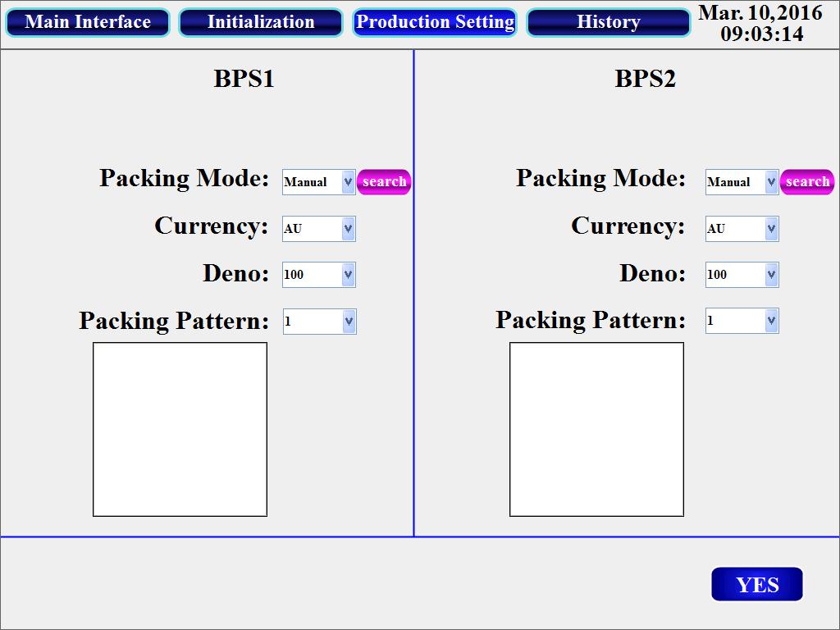Expand BPS1 Packing Pattern dropdown arrow
Image resolution: width=840 pixels, height=630 pixels.
(349, 322)
